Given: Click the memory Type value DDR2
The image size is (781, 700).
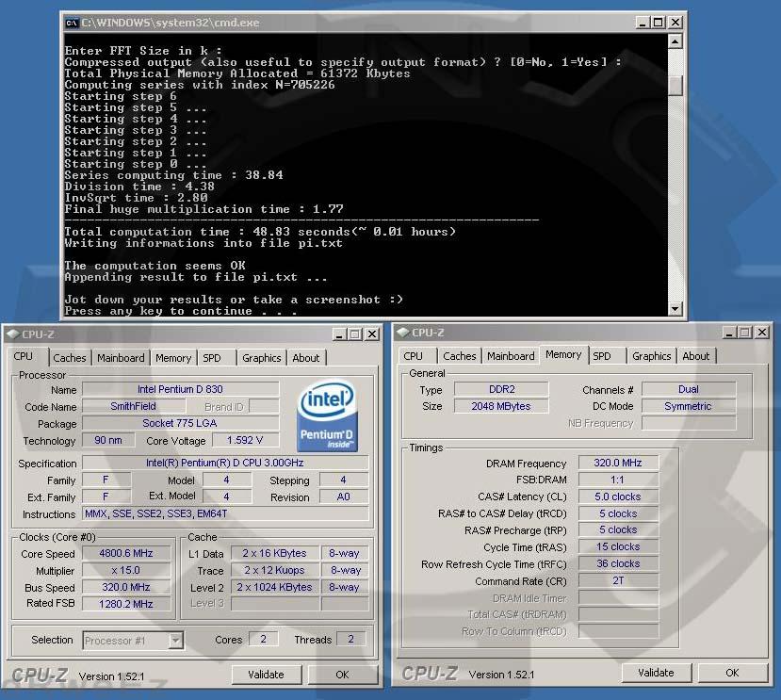Looking at the screenshot, I should click(x=501, y=389).
